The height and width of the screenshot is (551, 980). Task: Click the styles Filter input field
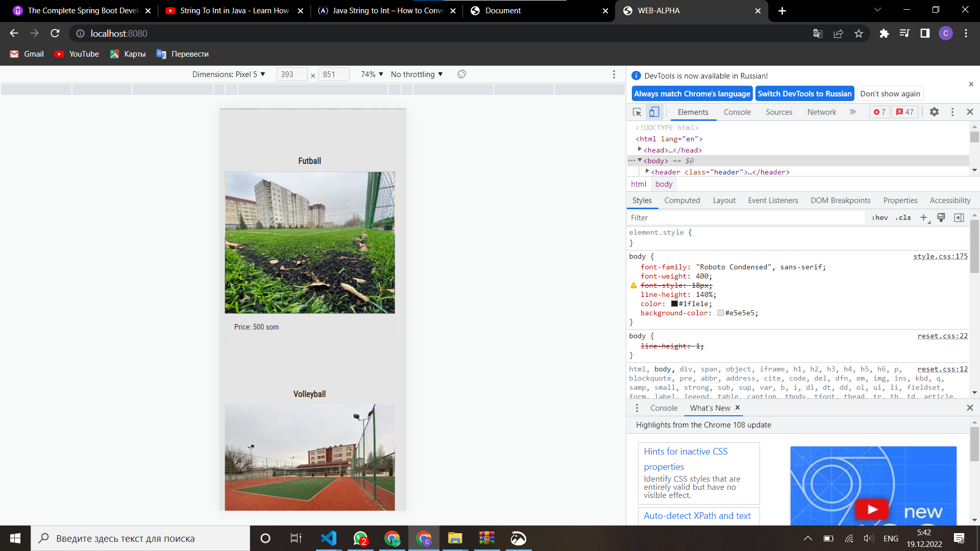(745, 218)
